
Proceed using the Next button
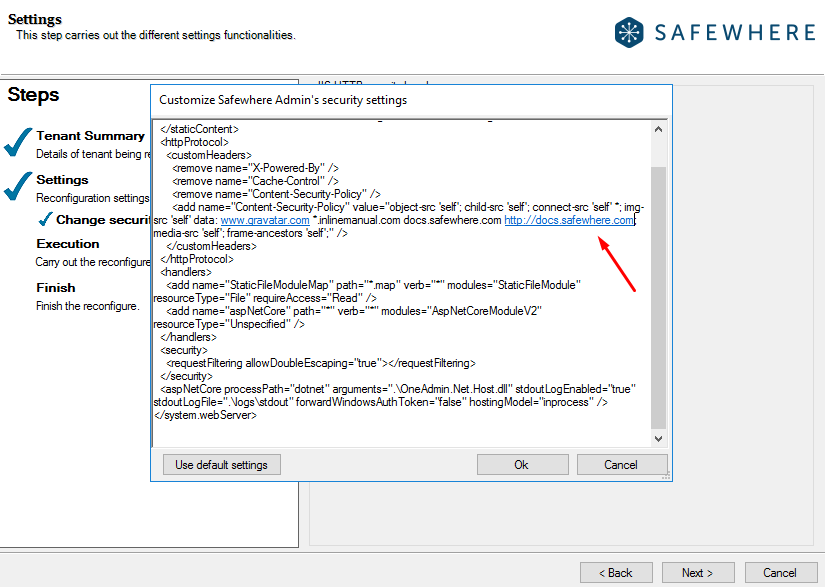[698, 573]
